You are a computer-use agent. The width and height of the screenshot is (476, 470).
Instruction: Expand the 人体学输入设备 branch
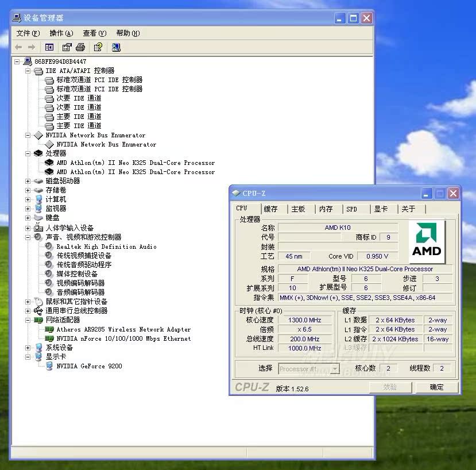pyautogui.click(x=28, y=228)
